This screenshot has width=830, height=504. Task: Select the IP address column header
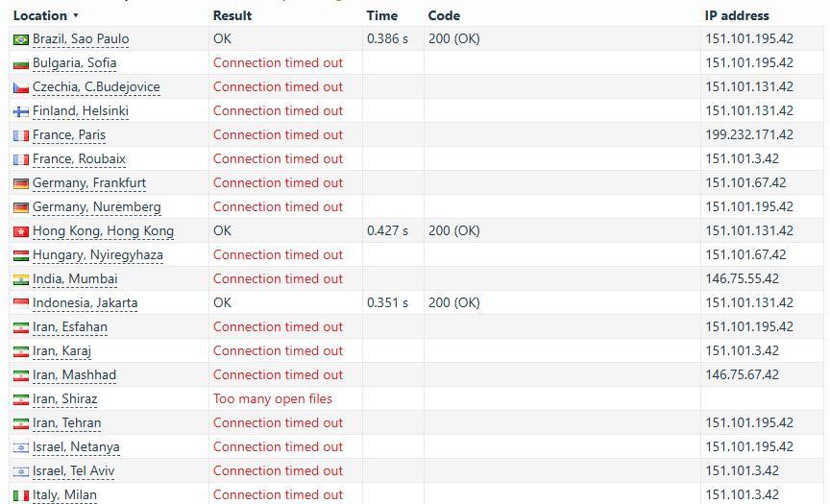tap(737, 16)
